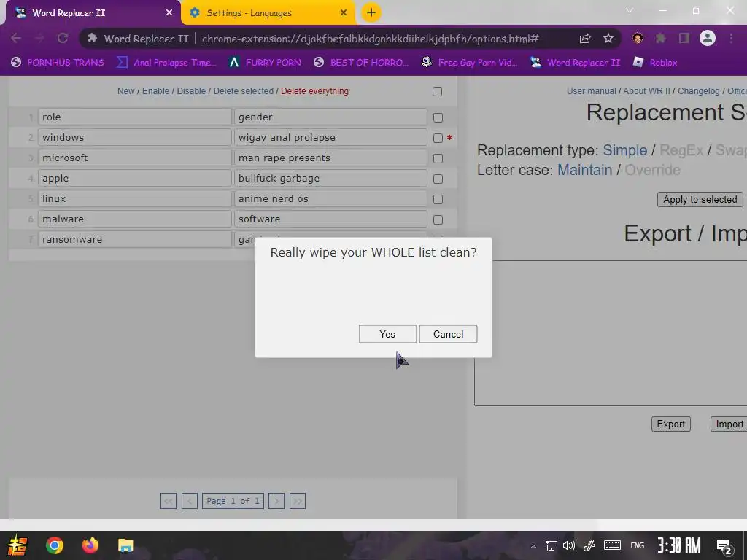Click Delete selected link
The width and height of the screenshot is (747, 560).
pyautogui.click(x=244, y=91)
